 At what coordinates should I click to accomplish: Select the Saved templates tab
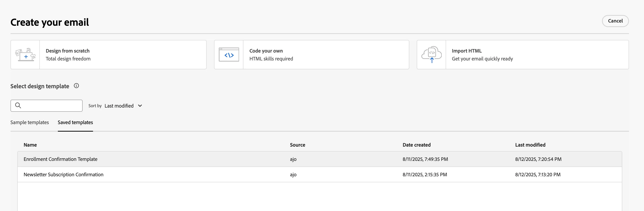[x=75, y=122]
